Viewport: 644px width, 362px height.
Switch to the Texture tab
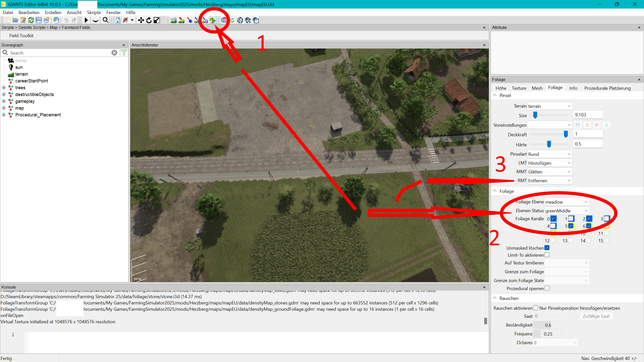(519, 88)
